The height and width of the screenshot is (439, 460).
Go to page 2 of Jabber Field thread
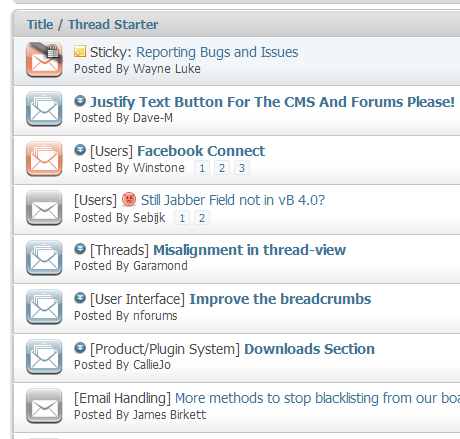tap(202, 218)
